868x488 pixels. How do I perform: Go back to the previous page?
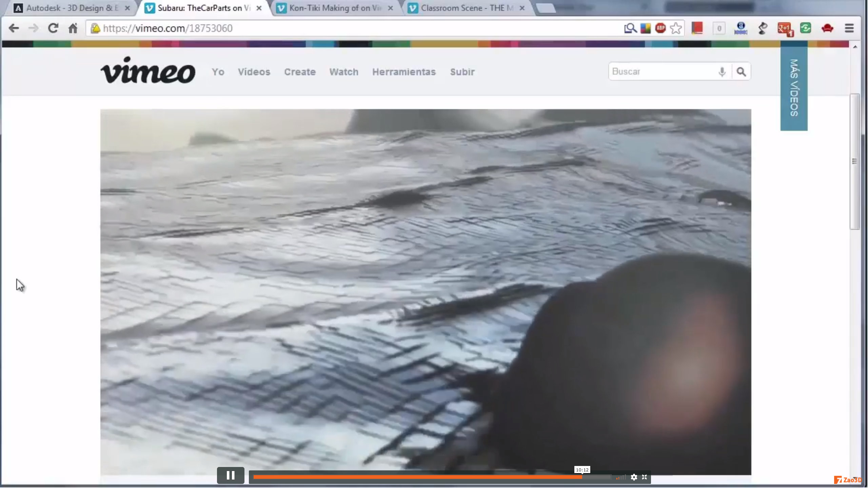pyautogui.click(x=14, y=28)
